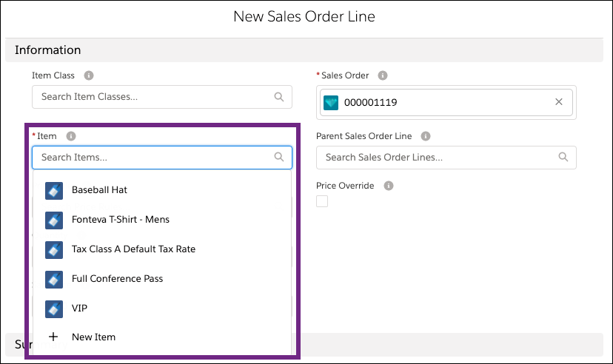Click the Parent Sales Order Line label
The width and height of the screenshot is (613, 364).
click(x=364, y=136)
